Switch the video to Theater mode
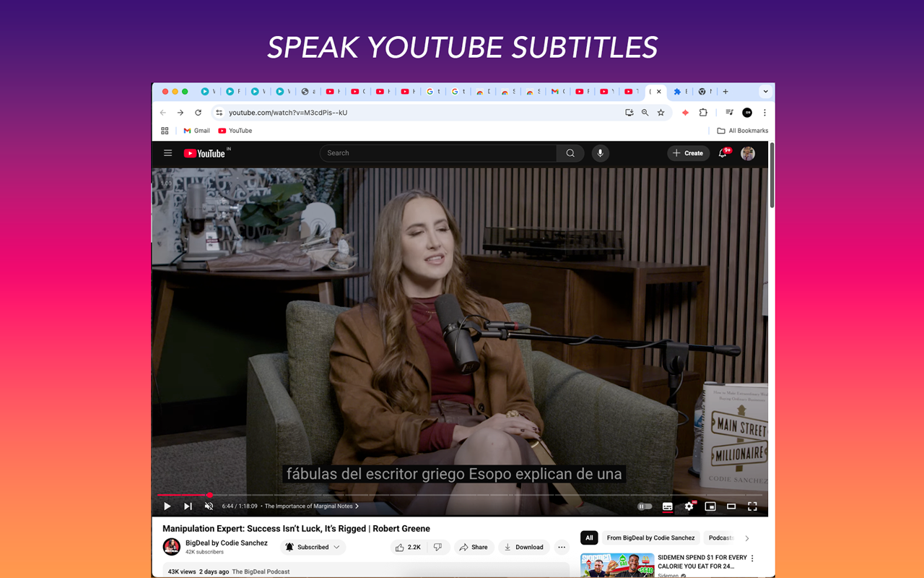924x578 pixels. [731, 506]
